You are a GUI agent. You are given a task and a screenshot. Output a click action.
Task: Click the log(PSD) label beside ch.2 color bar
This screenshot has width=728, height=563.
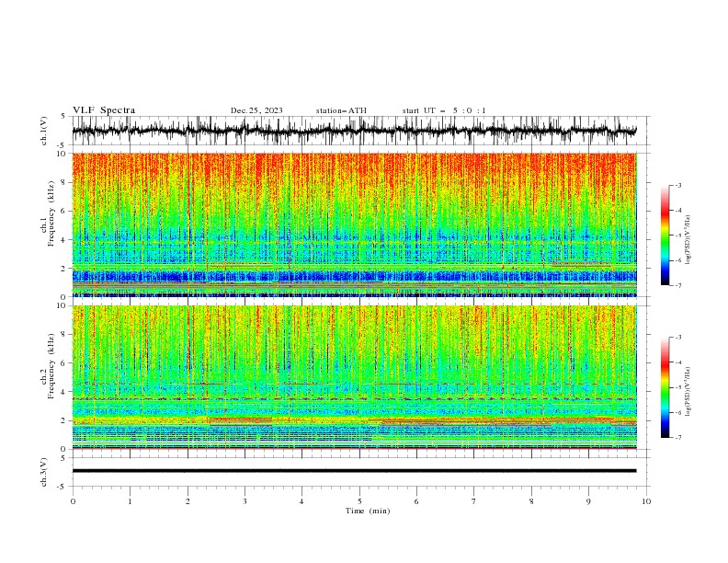(688, 392)
